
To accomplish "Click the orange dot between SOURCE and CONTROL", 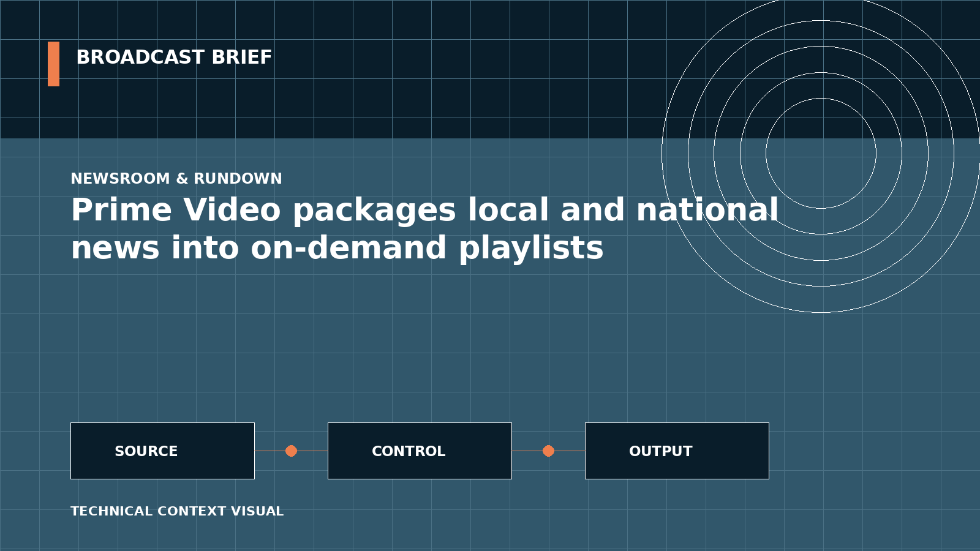I will pos(291,451).
